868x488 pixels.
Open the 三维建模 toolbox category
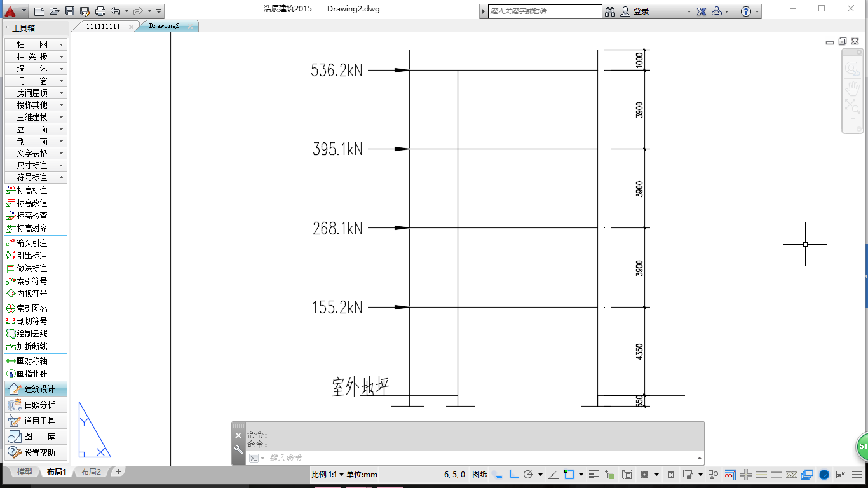(x=36, y=117)
